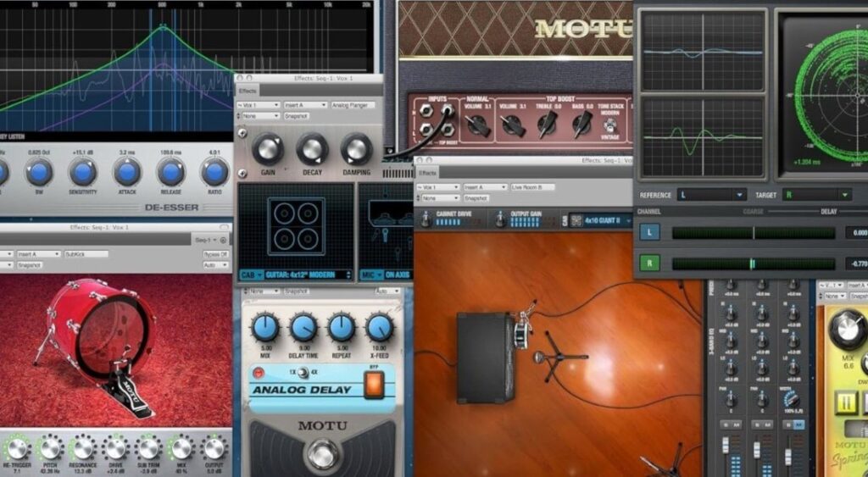This screenshot has width=868, height=477.
Task: Toggle the L channel button
Action: 649,232
